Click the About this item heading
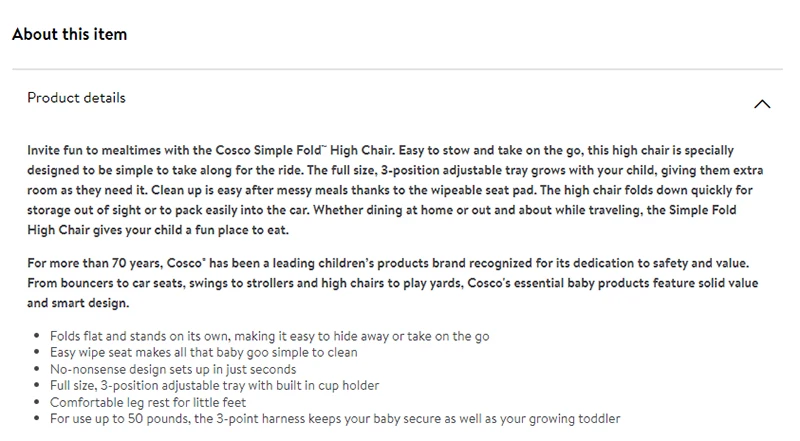This screenshot has width=800, height=441. [x=70, y=35]
